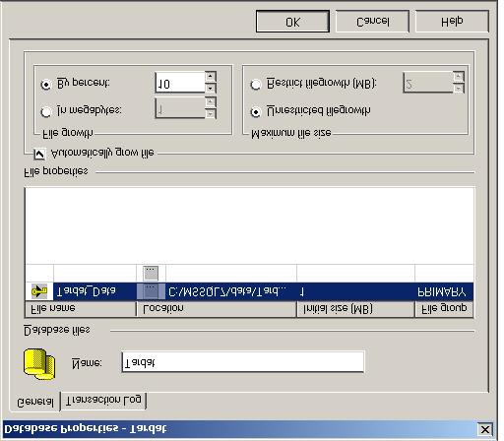Click the In megabytes value field
This screenshot has height=441, width=504.
[180, 107]
